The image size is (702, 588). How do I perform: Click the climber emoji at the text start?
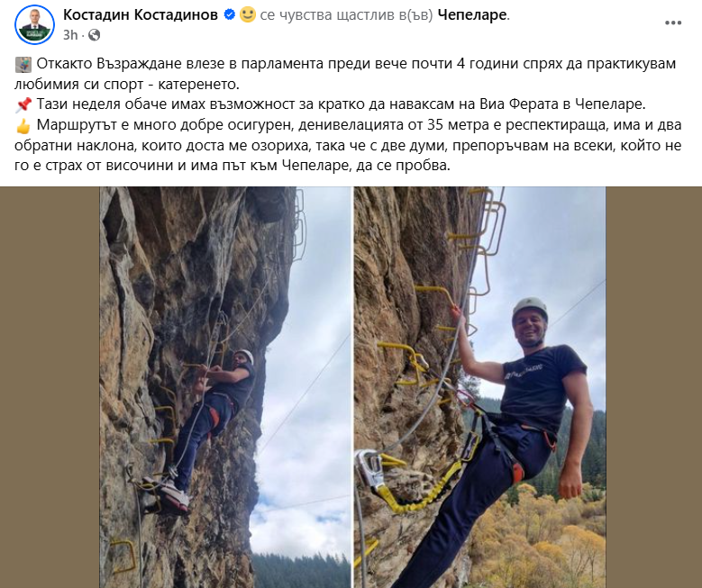click(x=23, y=64)
